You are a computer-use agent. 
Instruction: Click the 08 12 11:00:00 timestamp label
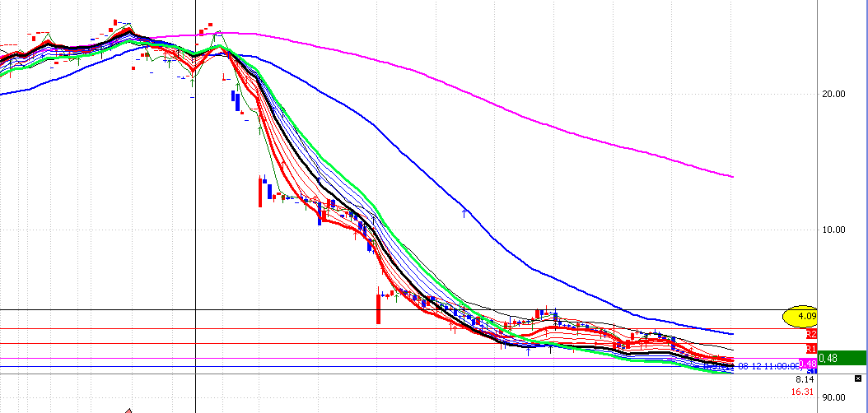768,366
